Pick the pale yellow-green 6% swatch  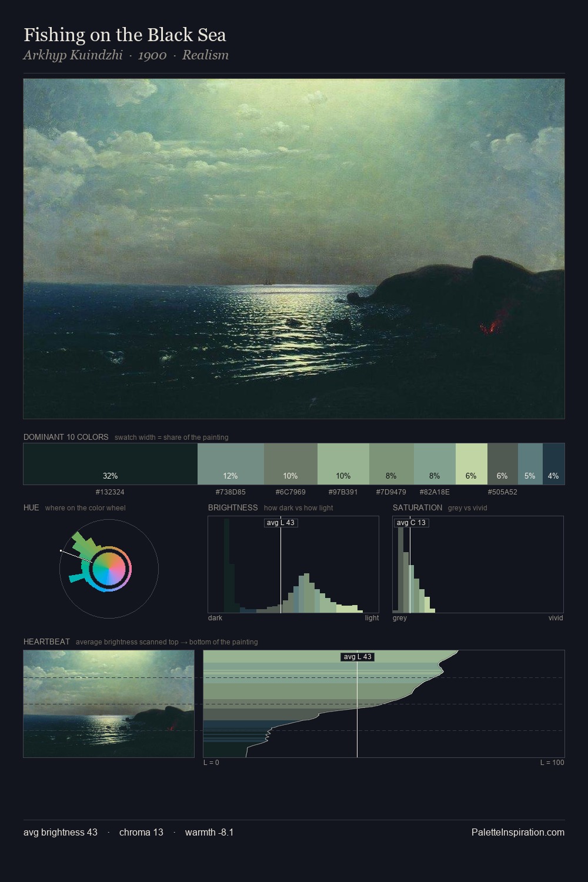[x=472, y=464]
